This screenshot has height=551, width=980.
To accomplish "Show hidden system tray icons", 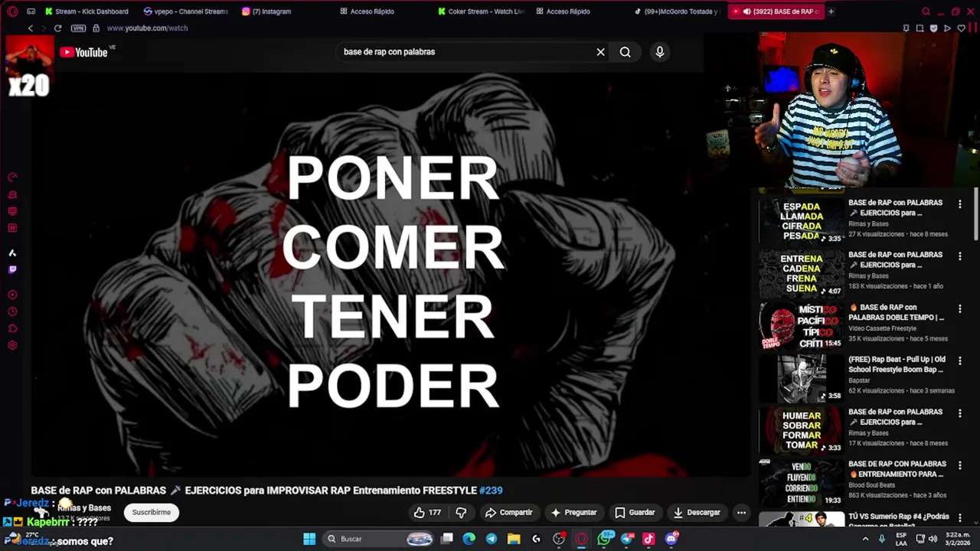I will [x=866, y=539].
